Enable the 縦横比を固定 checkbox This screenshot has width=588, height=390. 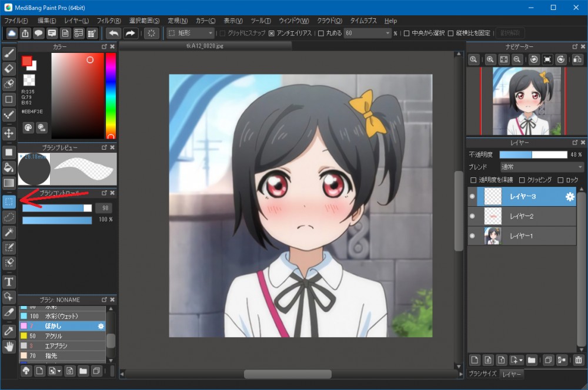[x=451, y=33]
